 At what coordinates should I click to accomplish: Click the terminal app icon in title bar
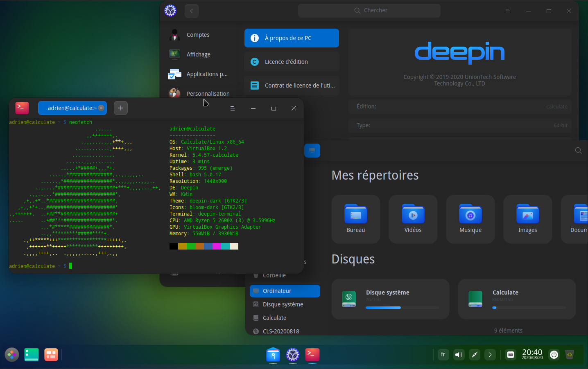pyautogui.click(x=22, y=108)
